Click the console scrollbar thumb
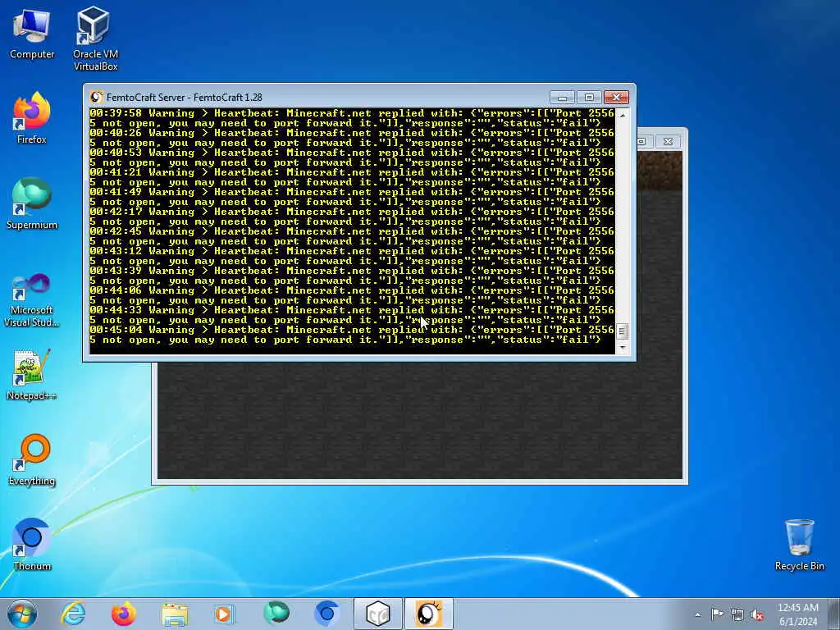This screenshot has height=630, width=840. [x=622, y=331]
